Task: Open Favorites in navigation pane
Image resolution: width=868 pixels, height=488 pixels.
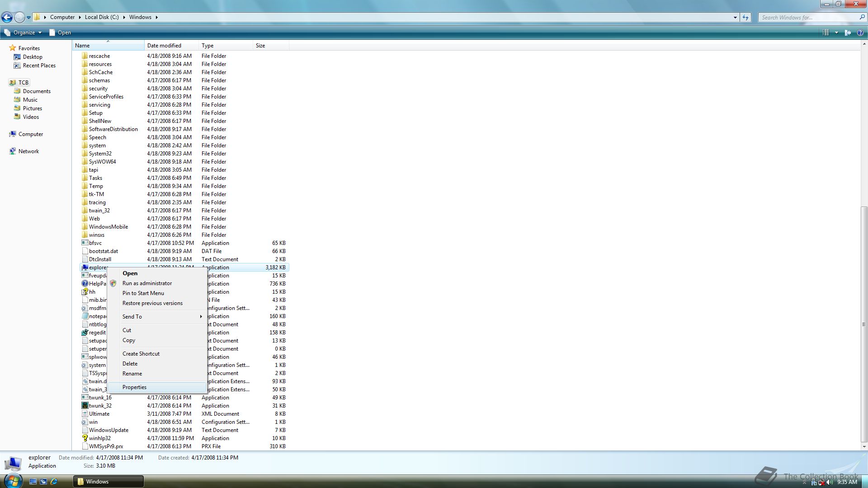Action: [x=24, y=48]
